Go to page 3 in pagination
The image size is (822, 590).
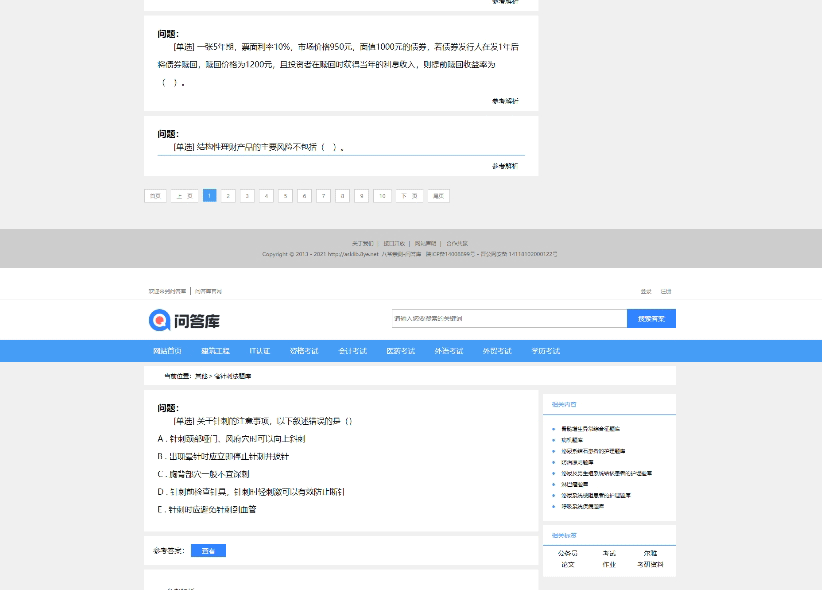click(x=247, y=196)
